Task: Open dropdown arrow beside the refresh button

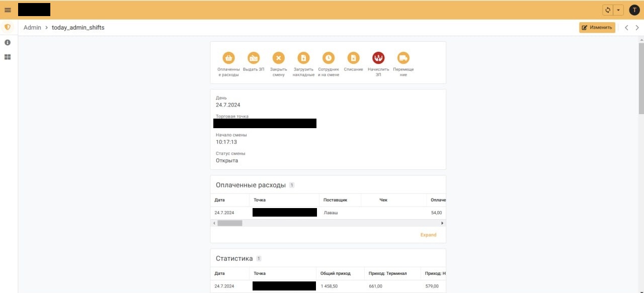Action: 618,10
